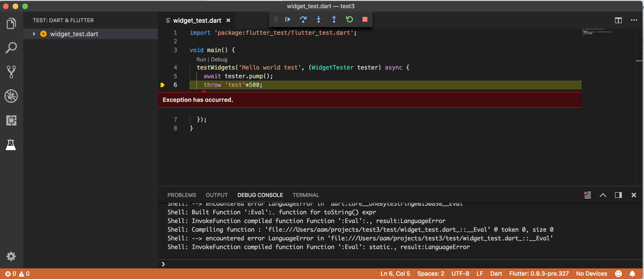
Task: Toggle panel position to the side
Action: (618, 195)
